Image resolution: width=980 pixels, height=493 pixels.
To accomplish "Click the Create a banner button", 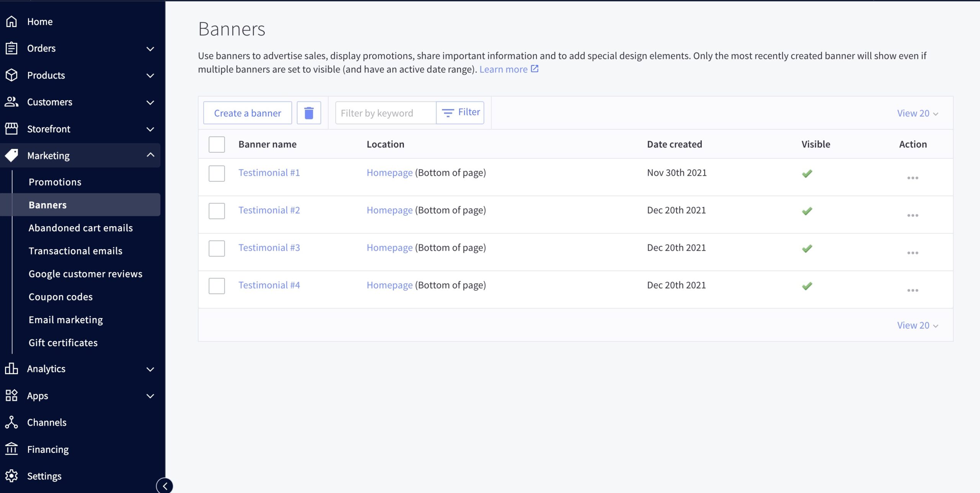I will coord(247,113).
